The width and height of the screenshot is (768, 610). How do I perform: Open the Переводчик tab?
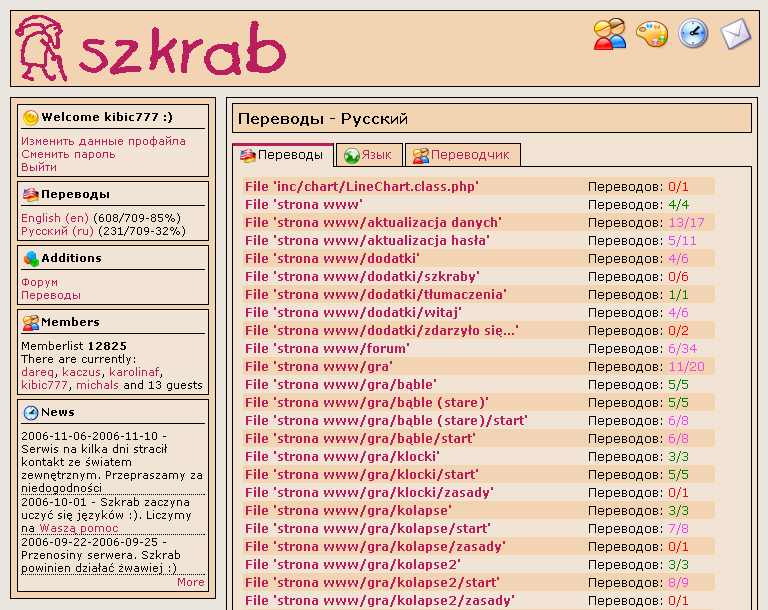click(463, 155)
